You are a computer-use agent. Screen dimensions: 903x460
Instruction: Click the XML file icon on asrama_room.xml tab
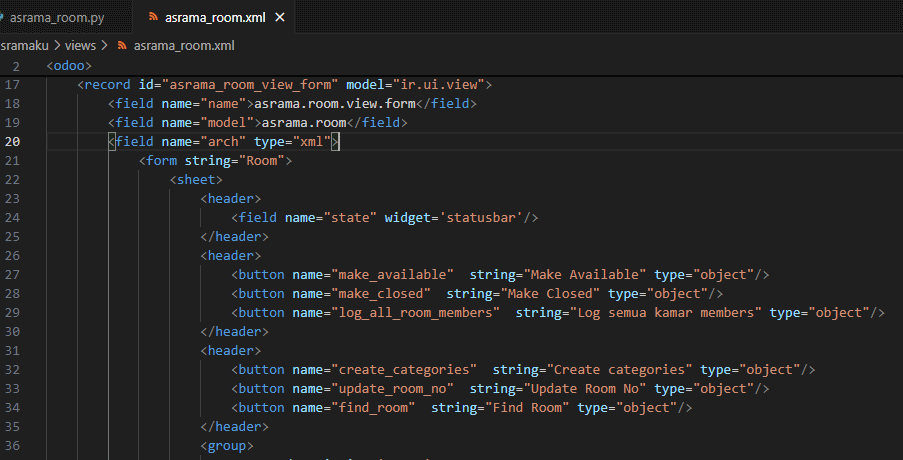pos(153,17)
